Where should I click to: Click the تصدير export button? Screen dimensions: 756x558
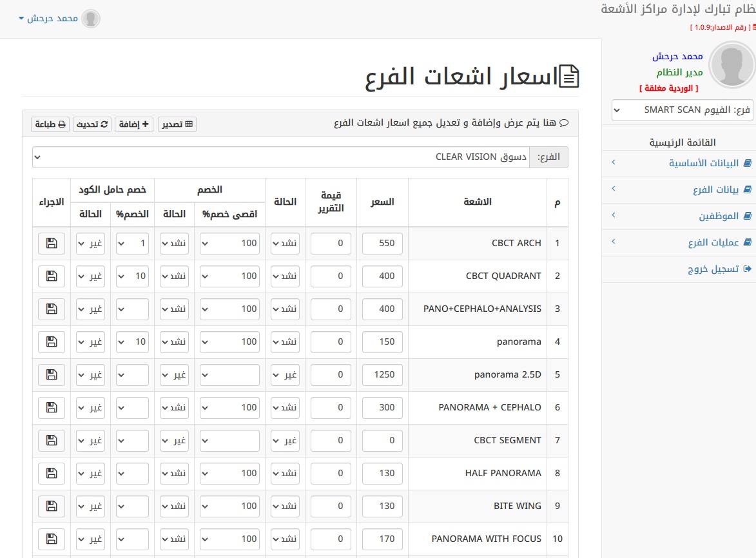tap(177, 124)
